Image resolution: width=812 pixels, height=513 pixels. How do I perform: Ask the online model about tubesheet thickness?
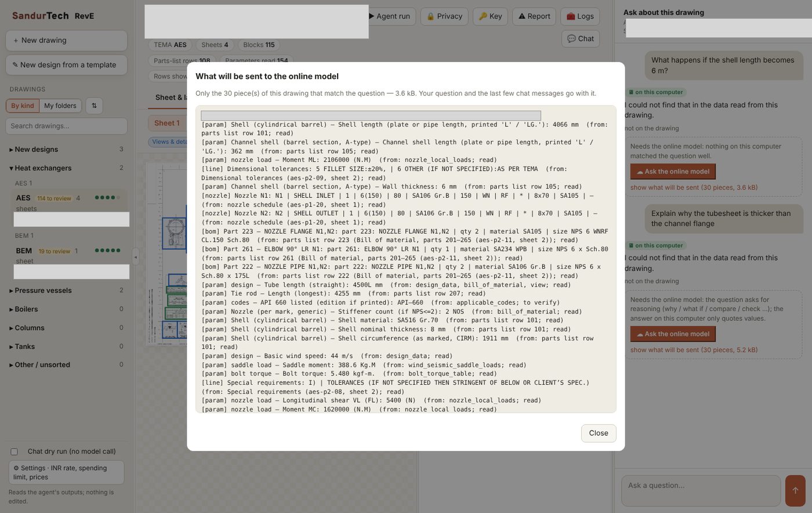pos(673,334)
